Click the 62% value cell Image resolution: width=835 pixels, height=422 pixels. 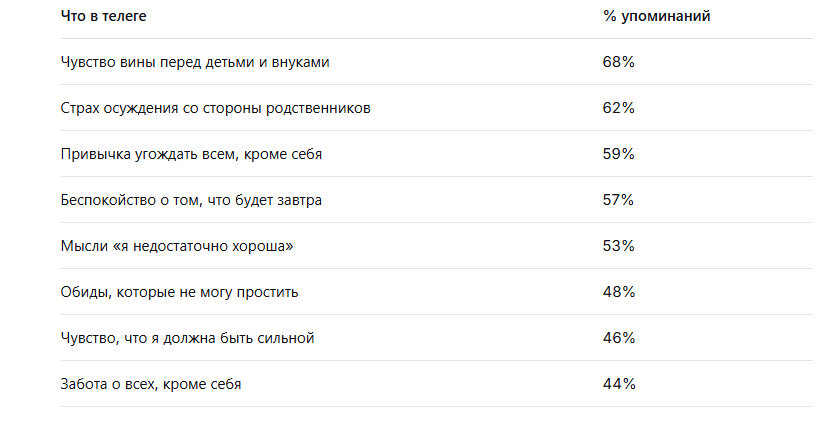click(619, 108)
